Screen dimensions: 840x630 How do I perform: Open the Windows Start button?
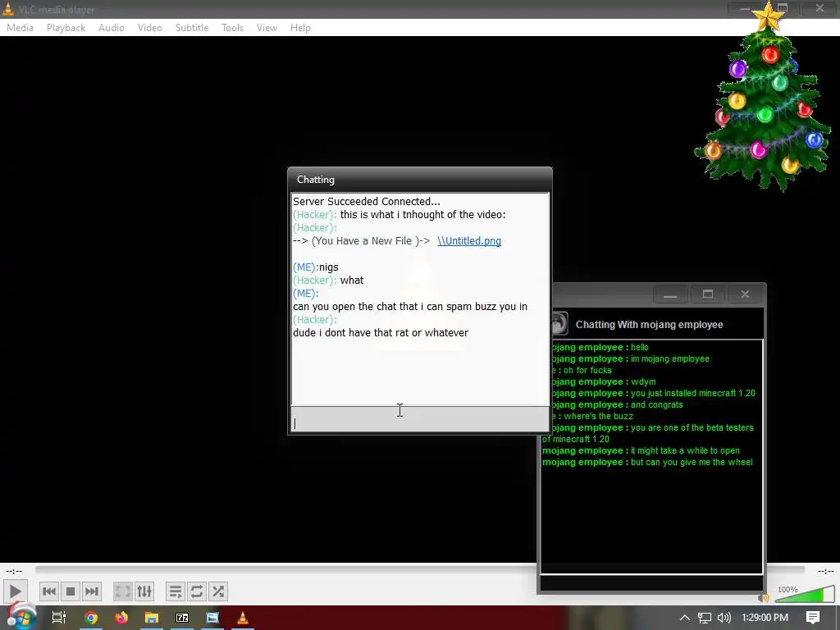(21, 616)
